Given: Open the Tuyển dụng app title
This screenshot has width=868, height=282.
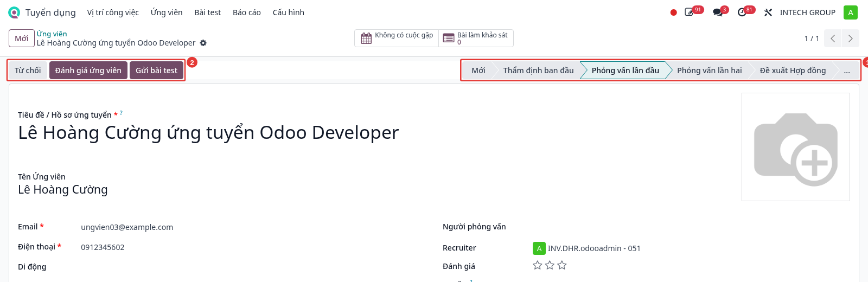Looking at the screenshot, I should 50,12.
